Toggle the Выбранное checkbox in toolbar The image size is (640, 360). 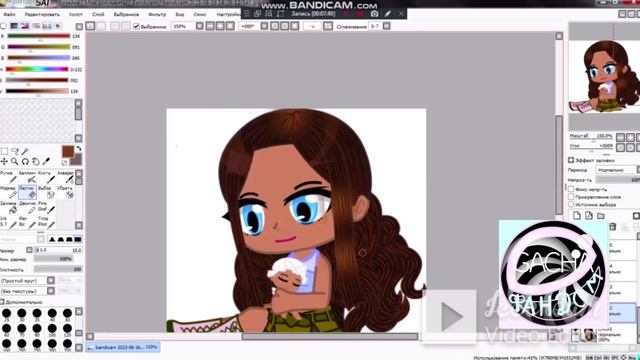point(136,26)
